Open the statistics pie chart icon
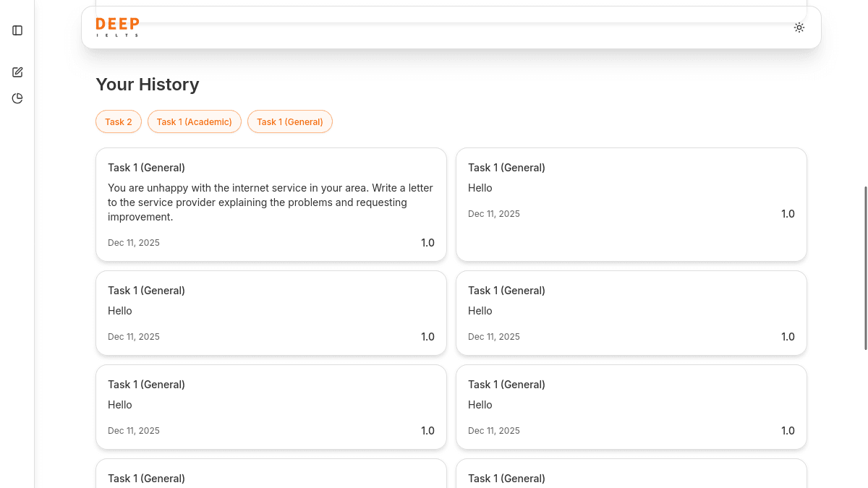 tap(17, 98)
